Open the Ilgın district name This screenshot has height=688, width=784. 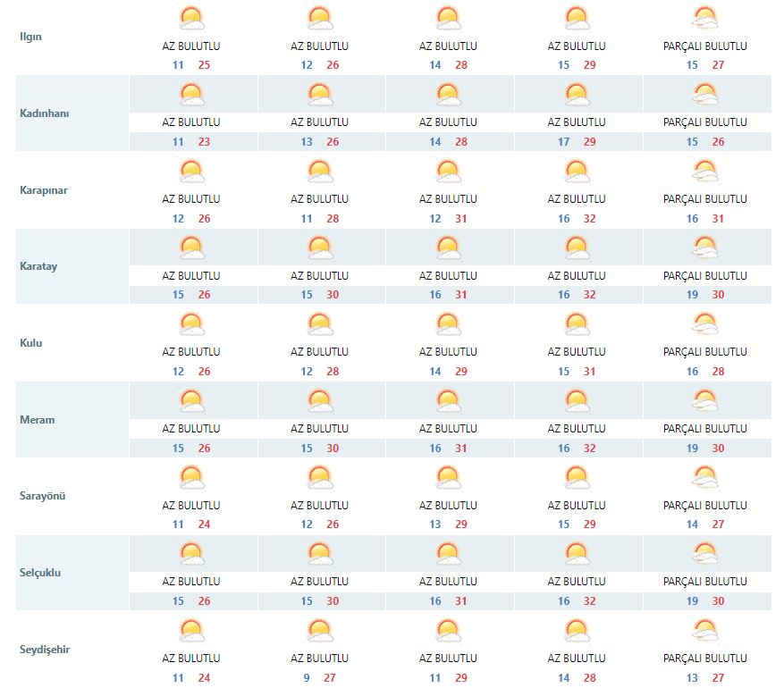pyautogui.click(x=30, y=38)
